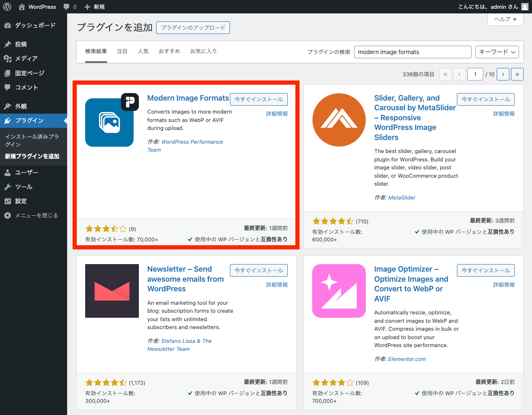Open the site home icon labeled WordPress
Image resolution: width=532 pixels, height=415 pixels.
click(37, 7)
